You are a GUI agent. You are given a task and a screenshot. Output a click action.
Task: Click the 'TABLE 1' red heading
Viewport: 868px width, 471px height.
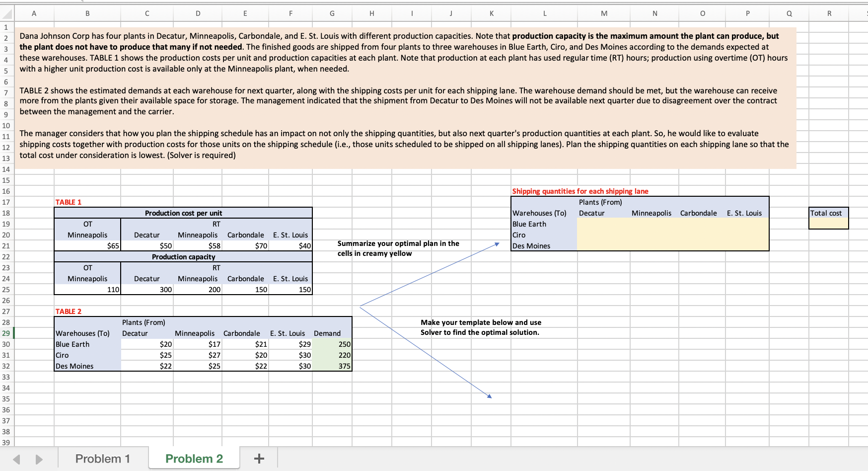[69, 202]
